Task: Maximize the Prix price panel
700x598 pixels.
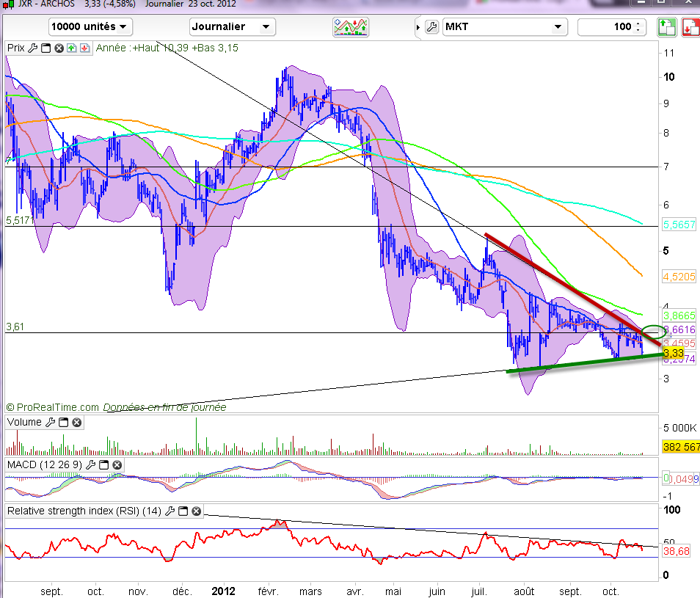Action: (x=45, y=48)
